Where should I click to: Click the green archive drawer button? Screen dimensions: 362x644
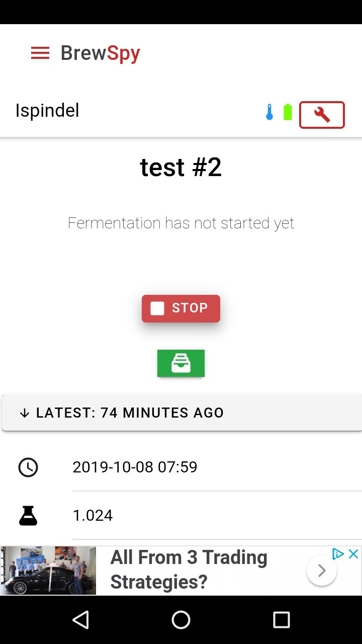pyautogui.click(x=181, y=363)
